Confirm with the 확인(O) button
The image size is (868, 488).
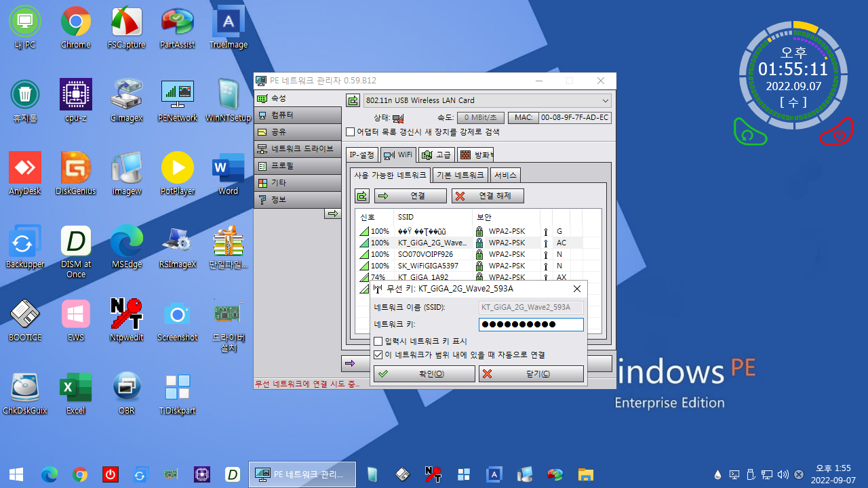click(425, 373)
